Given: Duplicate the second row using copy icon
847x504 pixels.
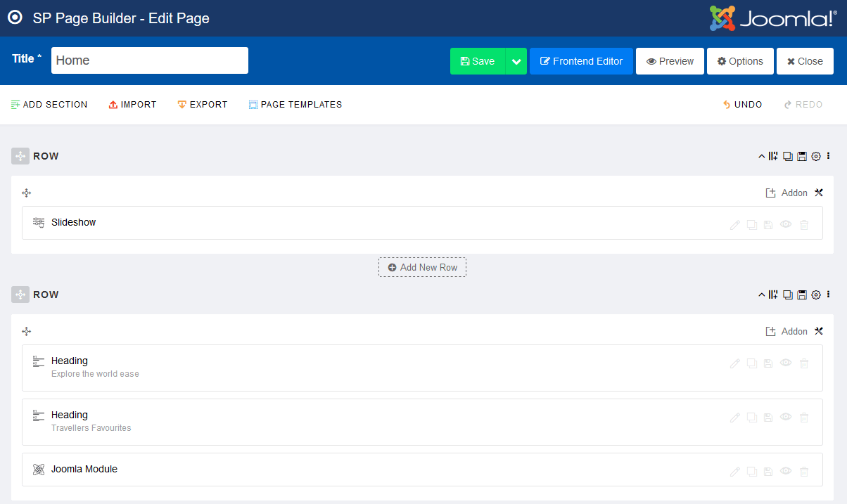Looking at the screenshot, I should click(x=788, y=295).
